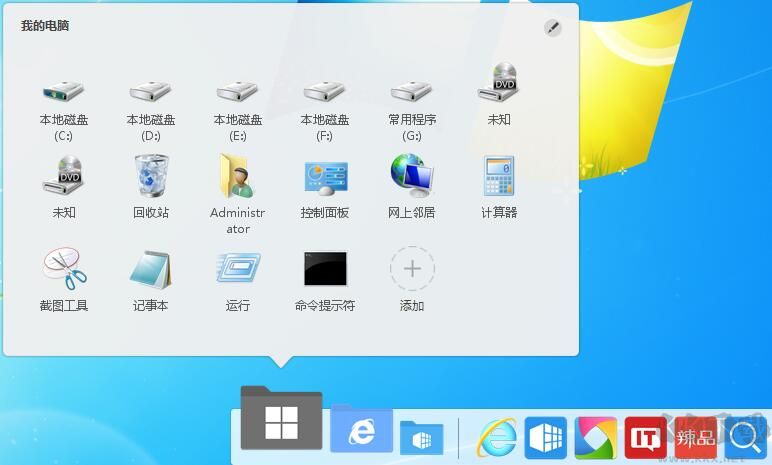
Task: Click the 我的电脑 panel title
Action: click(x=45, y=26)
